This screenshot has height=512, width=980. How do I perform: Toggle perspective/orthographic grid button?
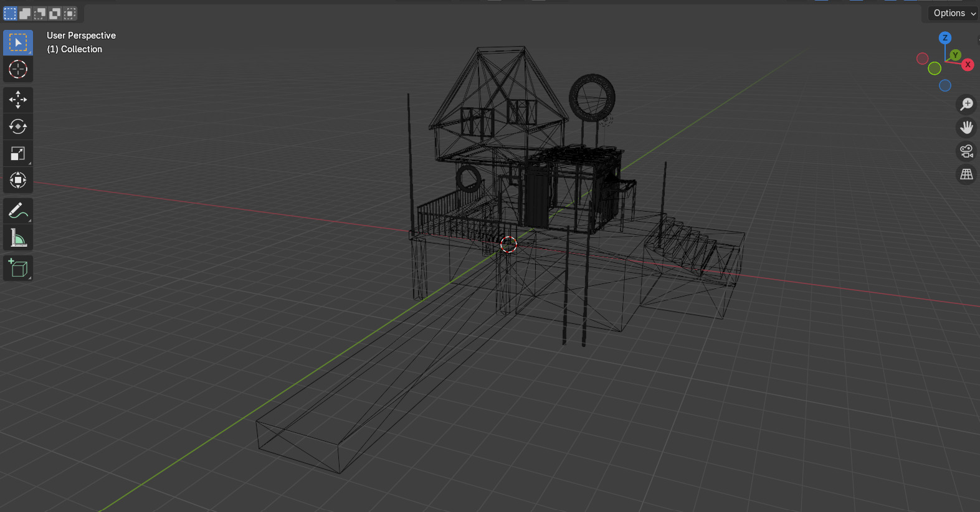coord(966,175)
